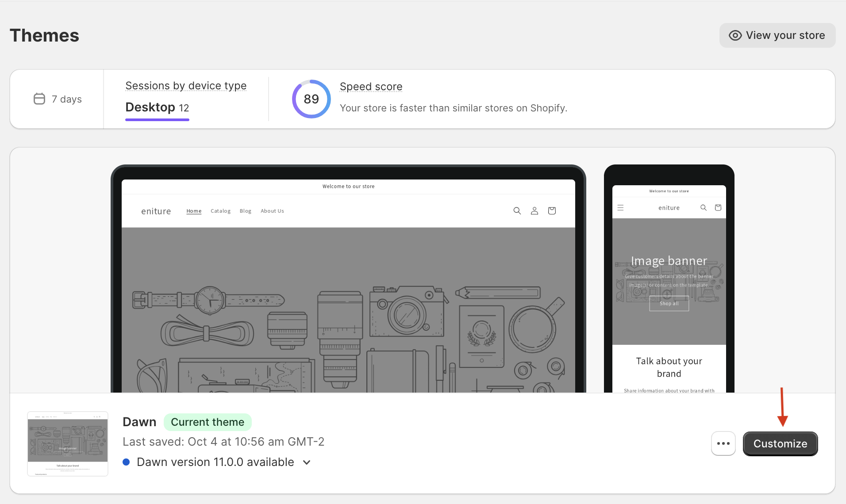Click the Image banner heading in mobile preview
This screenshot has height=504, width=846.
pyautogui.click(x=669, y=261)
